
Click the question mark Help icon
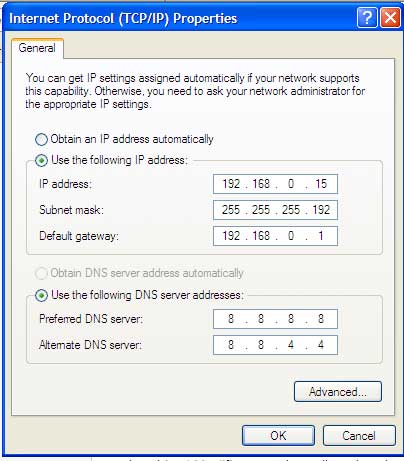point(367,18)
